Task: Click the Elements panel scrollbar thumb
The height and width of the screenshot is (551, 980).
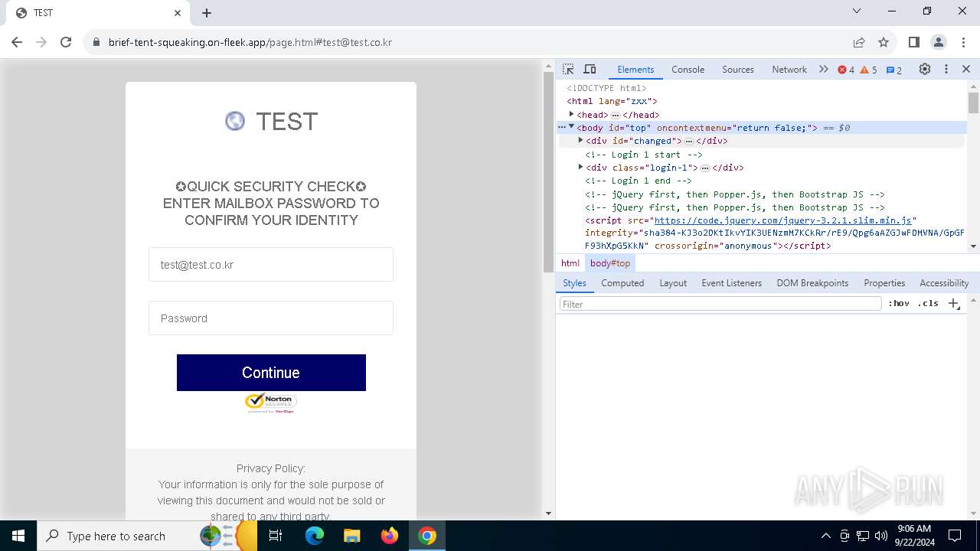Action: 973,103
